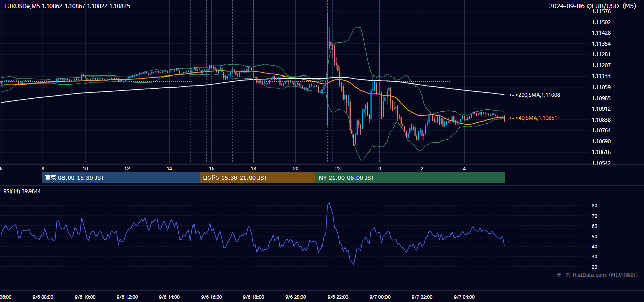Click the 9/6 22:00 time label

coord(338,297)
